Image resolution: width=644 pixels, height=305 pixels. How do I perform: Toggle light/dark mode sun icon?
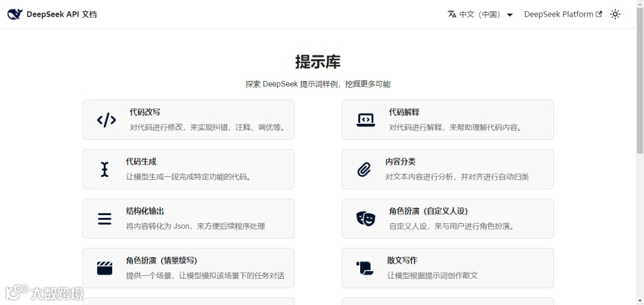615,14
